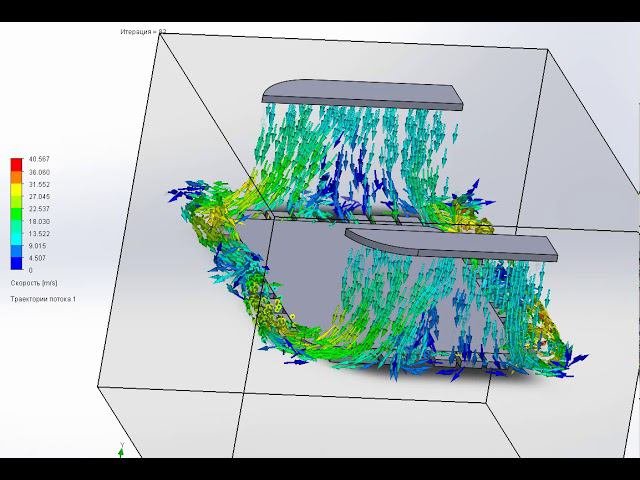Viewport: 640px width, 480px height.
Task: Select the legend value 9.015
Action: (38, 246)
